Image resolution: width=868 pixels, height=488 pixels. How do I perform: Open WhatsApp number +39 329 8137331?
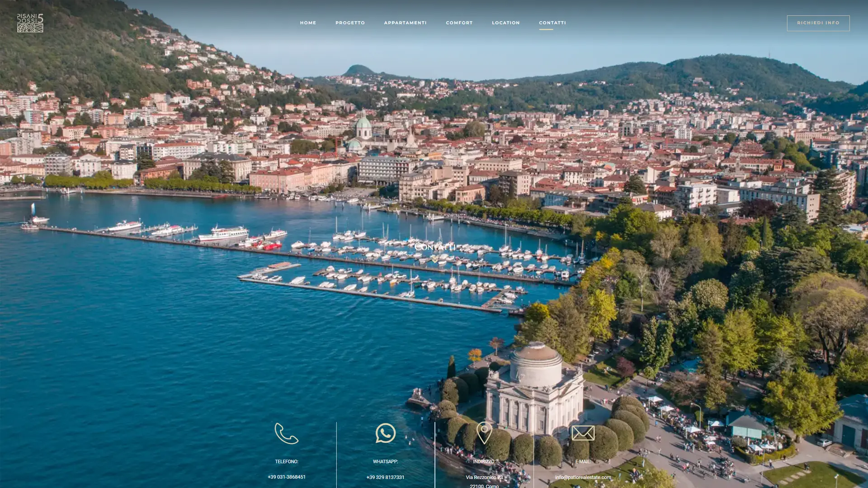pos(385,477)
